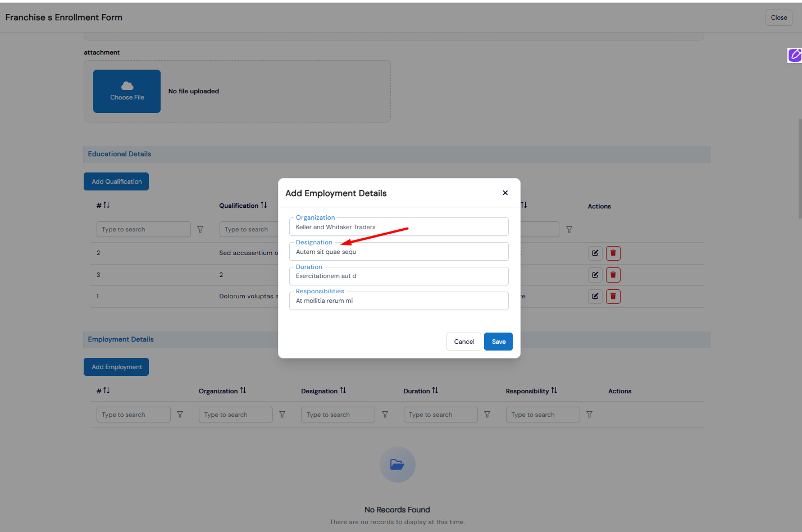
Task: Click Organization column search box
Action: (236, 415)
